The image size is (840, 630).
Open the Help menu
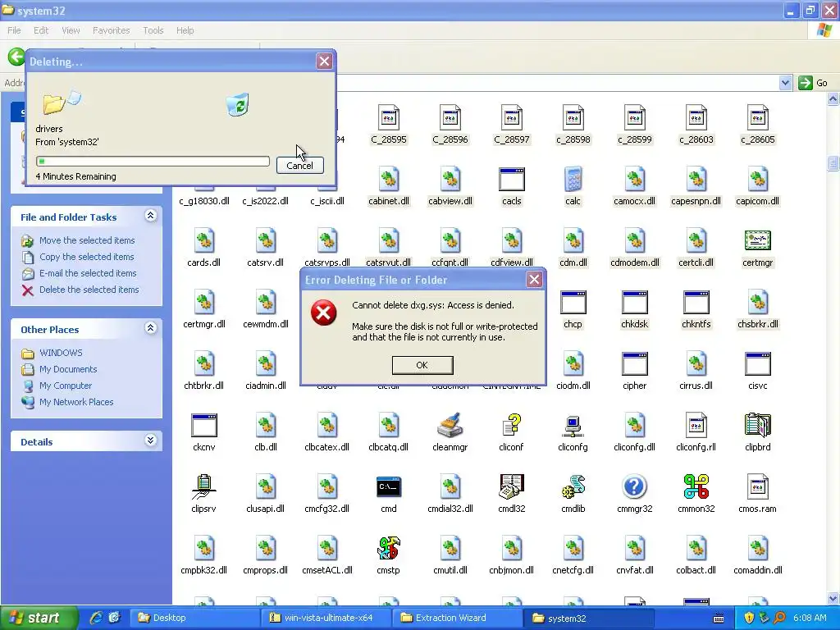pyautogui.click(x=185, y=30)
